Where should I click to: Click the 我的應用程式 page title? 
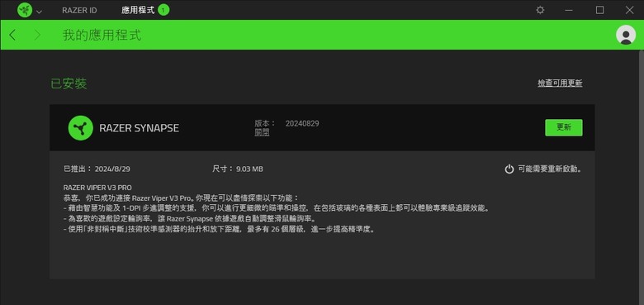pyautogui.click(x=102, y=35)
